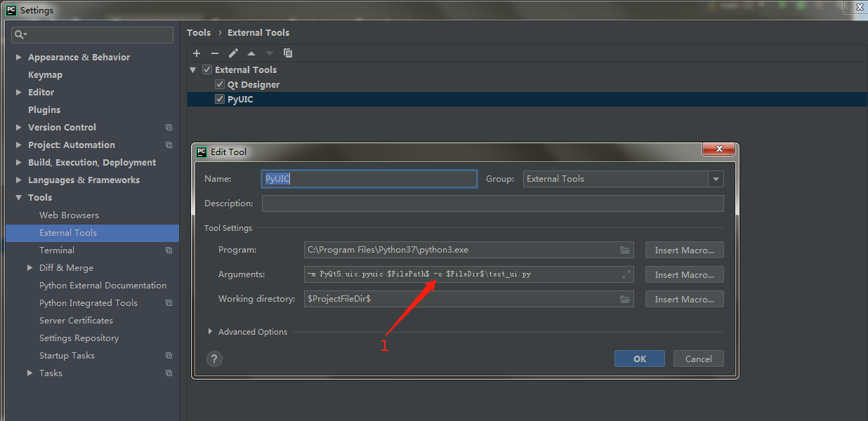The height and width of the screenshot is (421, 868).
Task: Expand Version Control settings
Action: [x=18, y=128]
